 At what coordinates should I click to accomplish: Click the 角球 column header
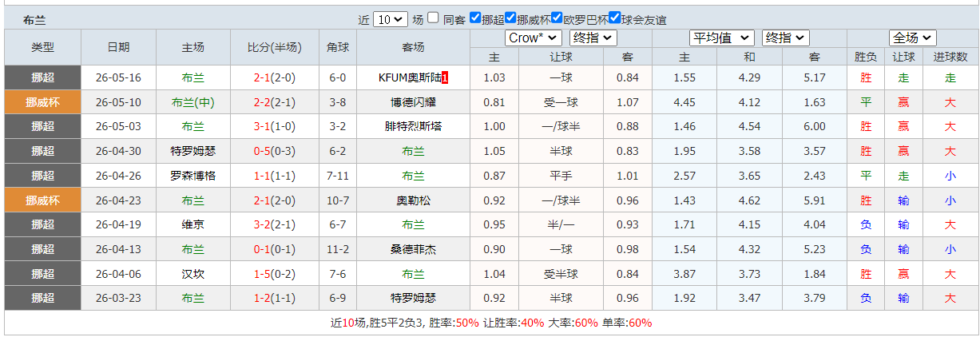338,47
